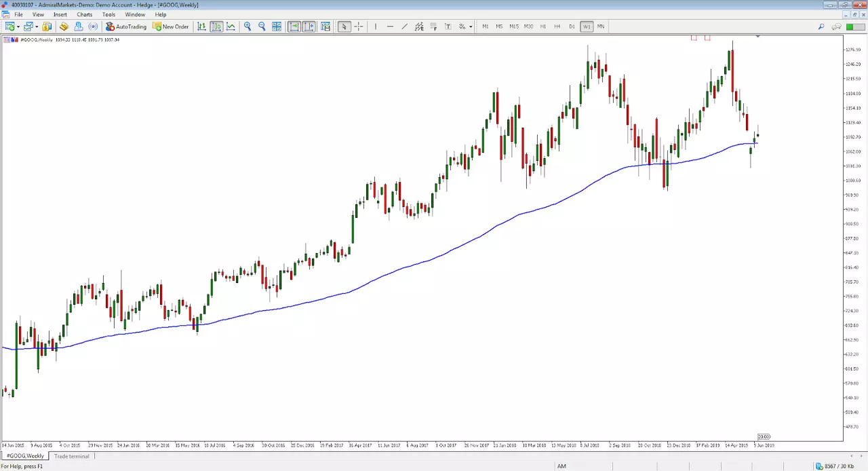Draw a trendline with the toolbar tool

(405, 26)
